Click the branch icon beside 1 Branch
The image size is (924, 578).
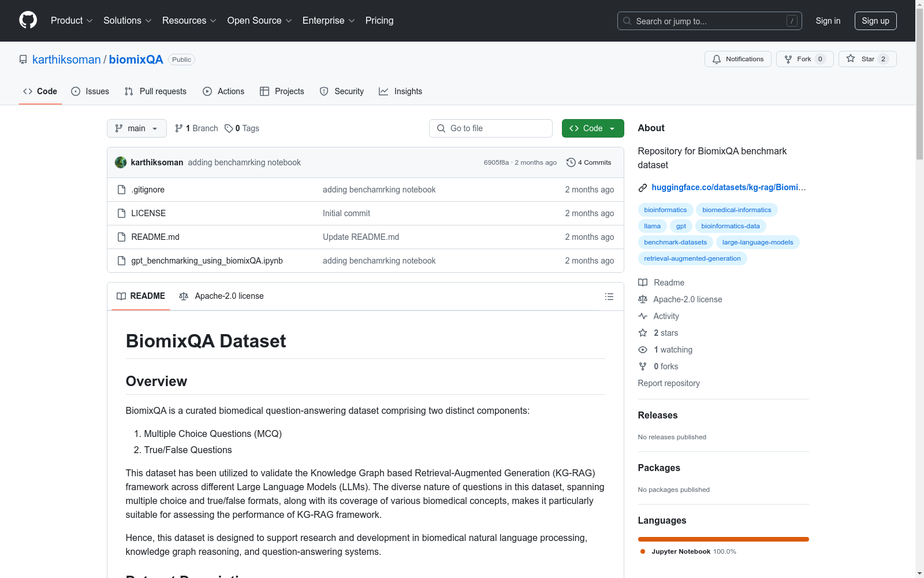pos(179,128)
